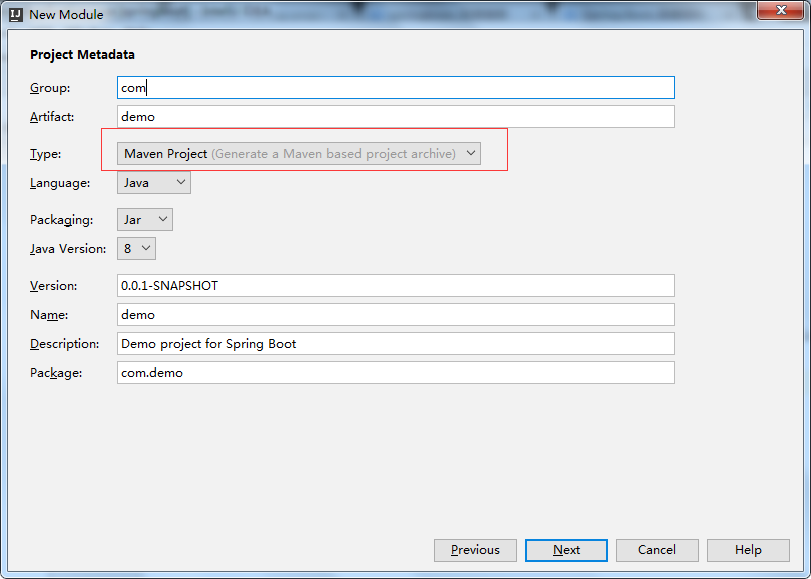Edit the Description field text

[x=396, y=344]
